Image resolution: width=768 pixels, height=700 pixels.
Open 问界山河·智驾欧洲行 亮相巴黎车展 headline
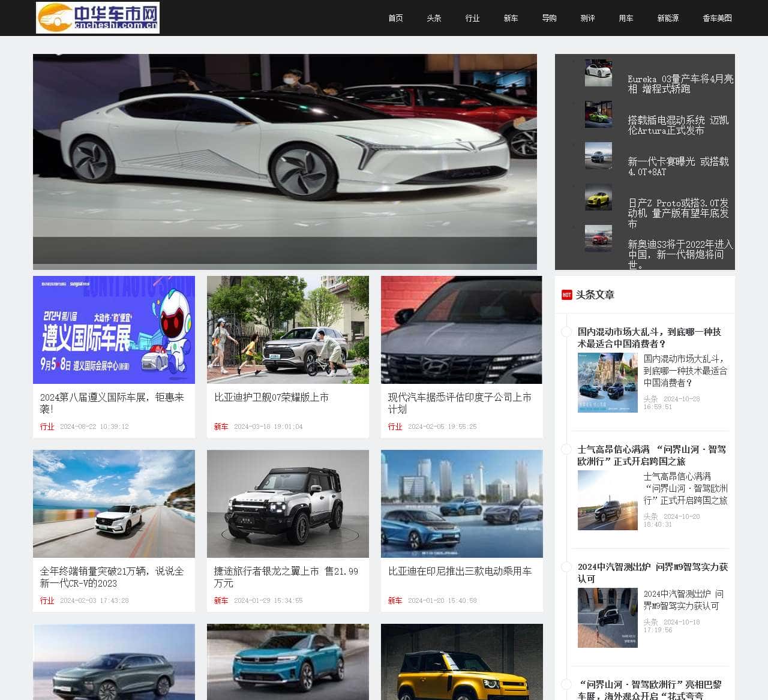pos(650,690)
